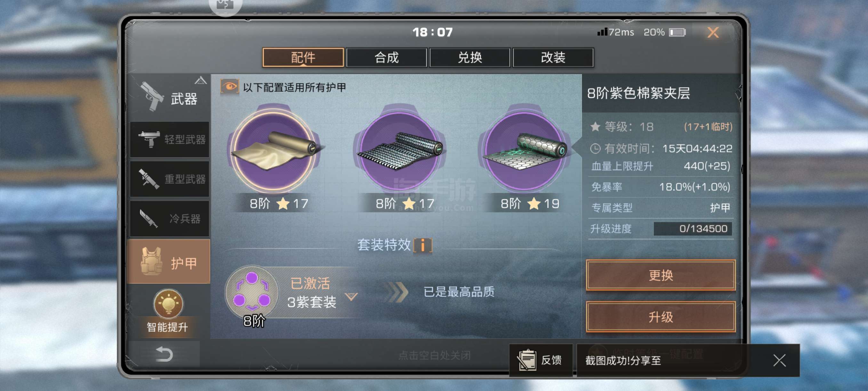Select the beige cloth armor attachment icon
Image resolution: width=868 pixels, height=391 pixels.
pyautogui.click(x=274, y=150)
